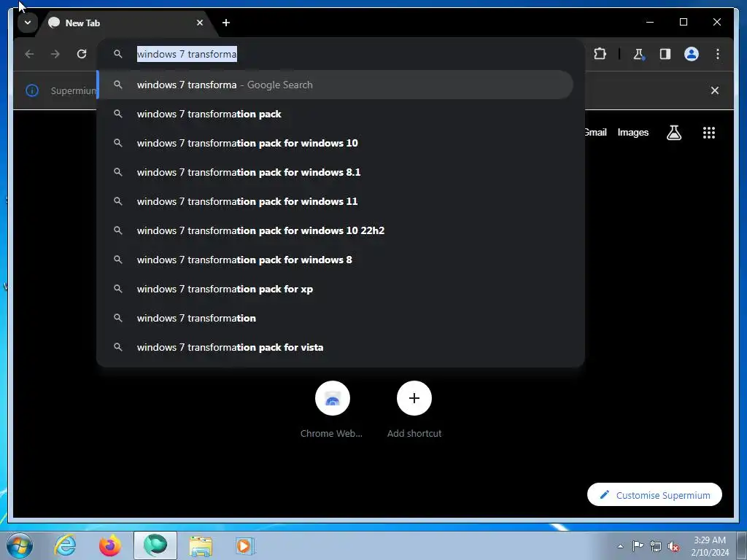Viewport: 747px width, 560px height.
Task: Go back using the back arrow
Action: (29, 54)
